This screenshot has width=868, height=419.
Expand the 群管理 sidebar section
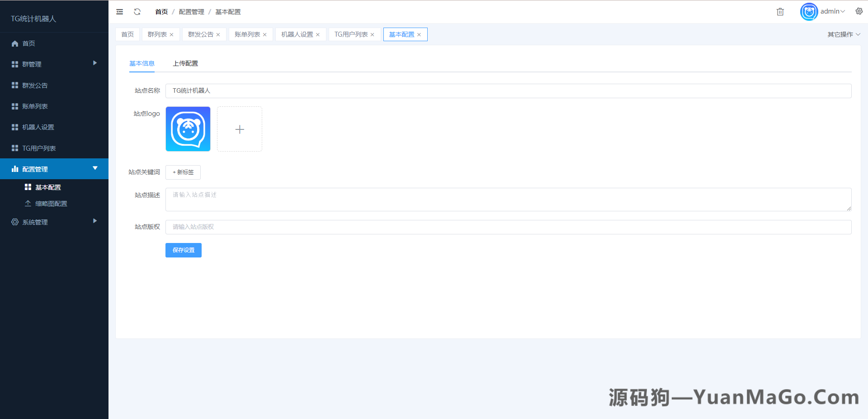point(31,64)
